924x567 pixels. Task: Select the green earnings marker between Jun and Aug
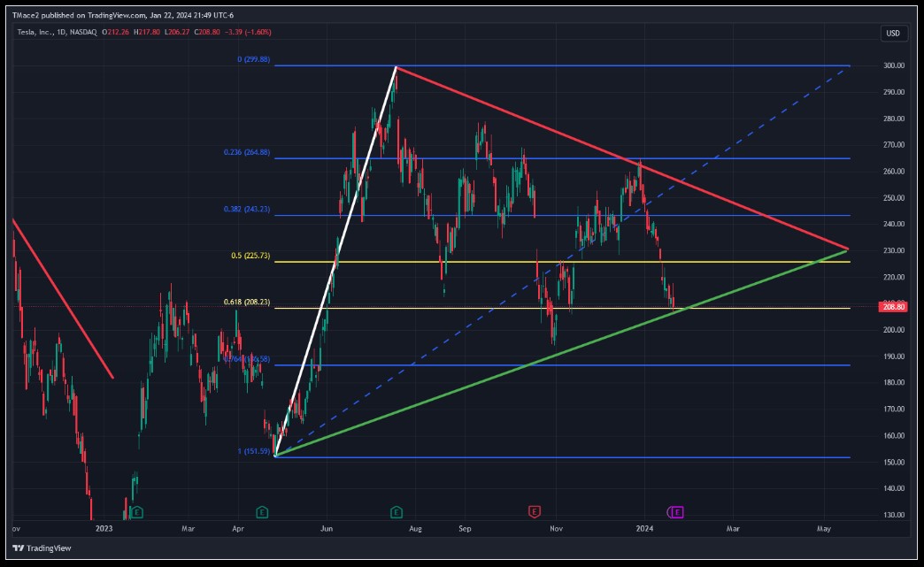[397, 511]
